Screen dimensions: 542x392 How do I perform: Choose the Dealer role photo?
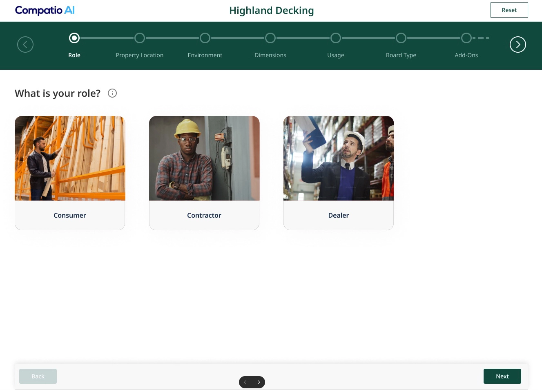coord(339,158)
